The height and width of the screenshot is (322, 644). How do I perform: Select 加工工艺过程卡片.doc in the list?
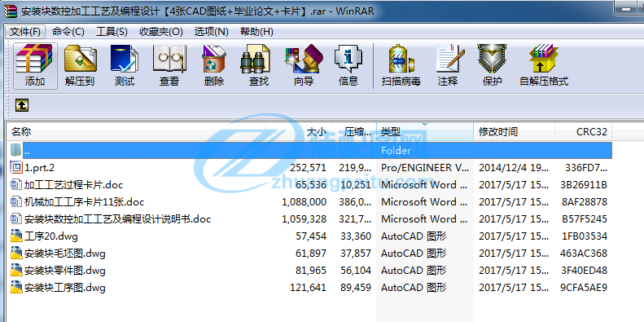(x=73, y=185)
